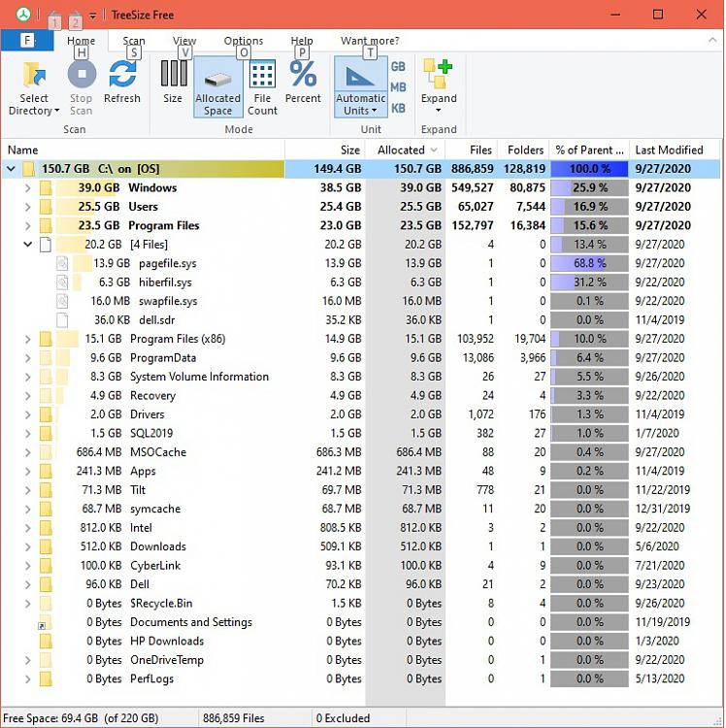The image size is (726, 728).
Task: Switch to Percent mode
Action: (303, 82)
